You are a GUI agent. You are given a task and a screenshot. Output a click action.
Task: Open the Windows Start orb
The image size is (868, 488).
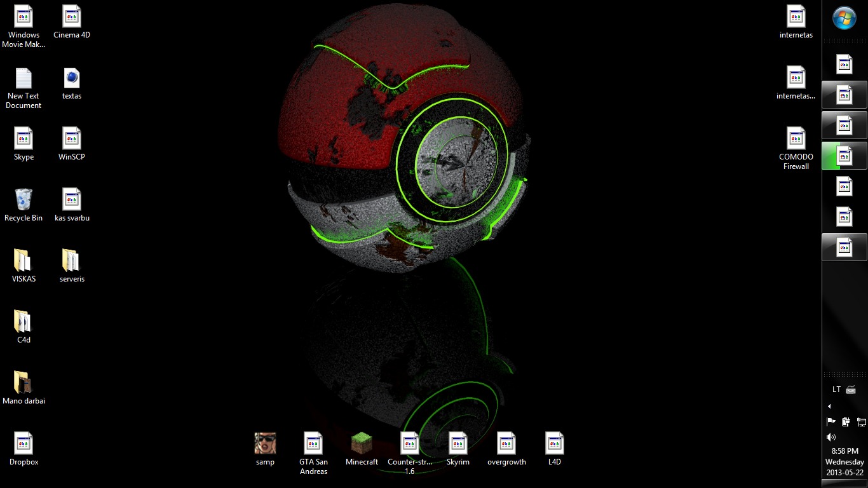(844, 18)
